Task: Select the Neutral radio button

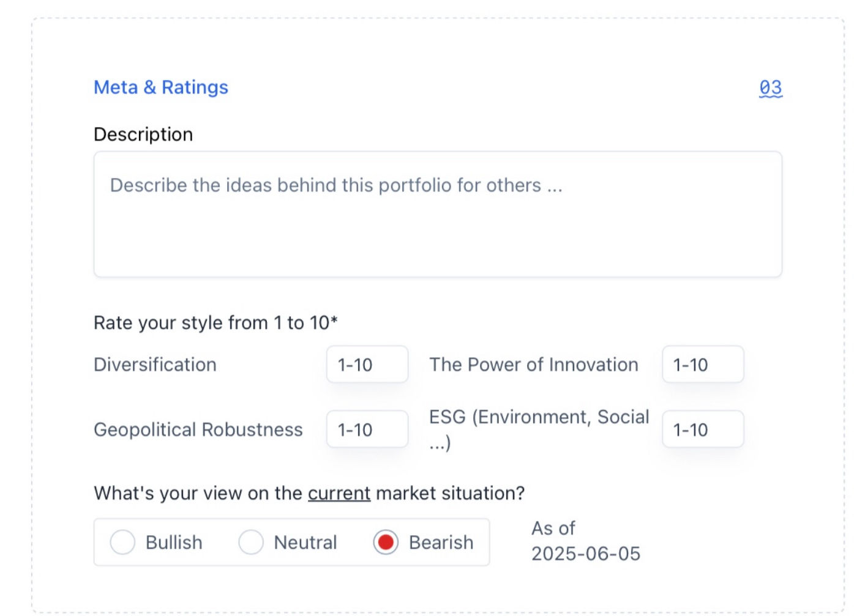Action: click(251, 543)
